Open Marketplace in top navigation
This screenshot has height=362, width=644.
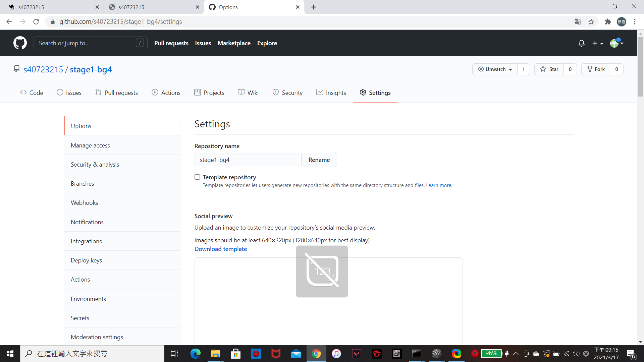(234, 43)
